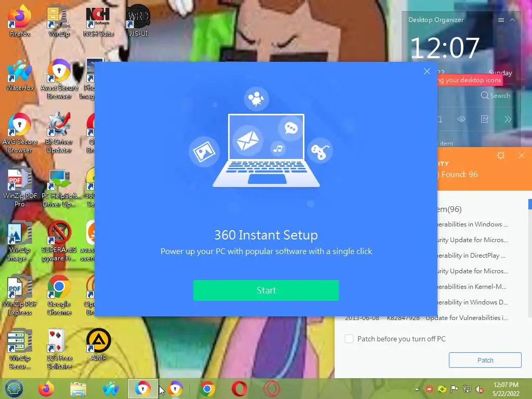Select Vulnerability in DirectPlay row
The width and height of the screenshot is (532, 399).
click(x=473, y=256)
